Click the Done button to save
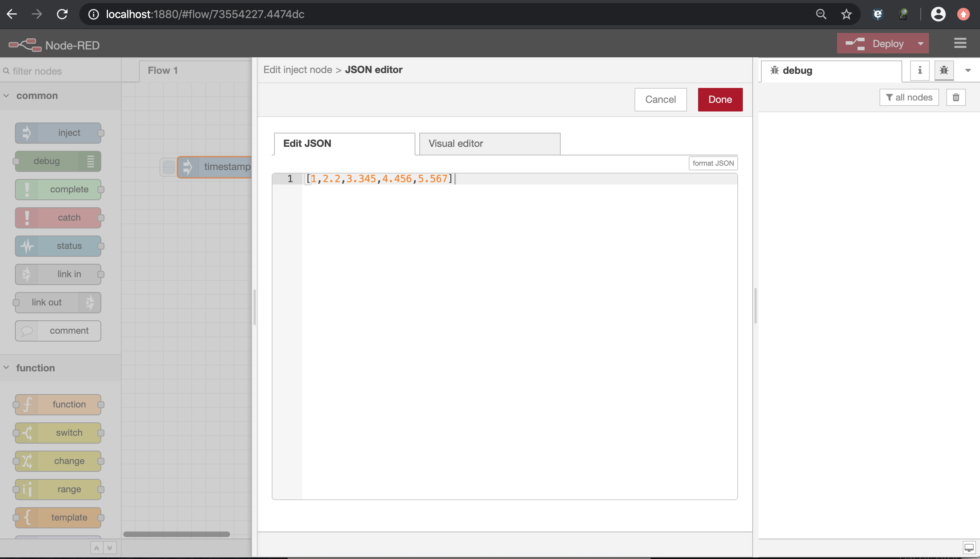Viewport: 980px width, 559px height. click(720, 99)
